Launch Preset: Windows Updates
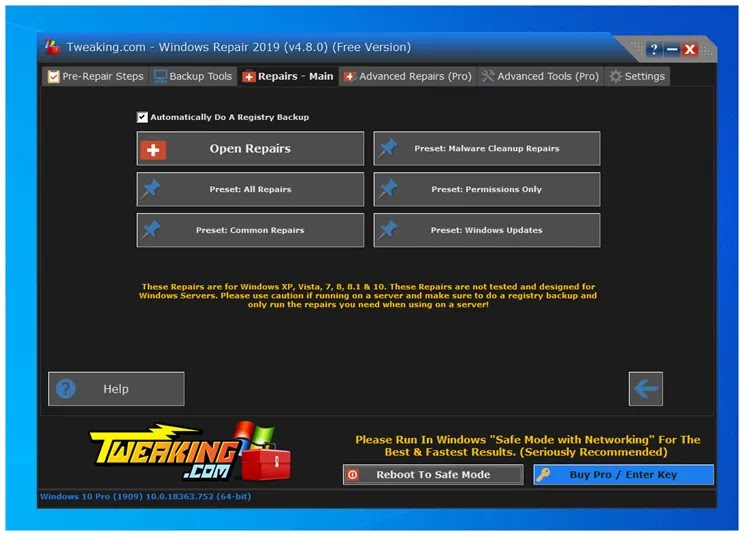Image resolution: width=744 pixels, height=536 pixels. point(486,230)
